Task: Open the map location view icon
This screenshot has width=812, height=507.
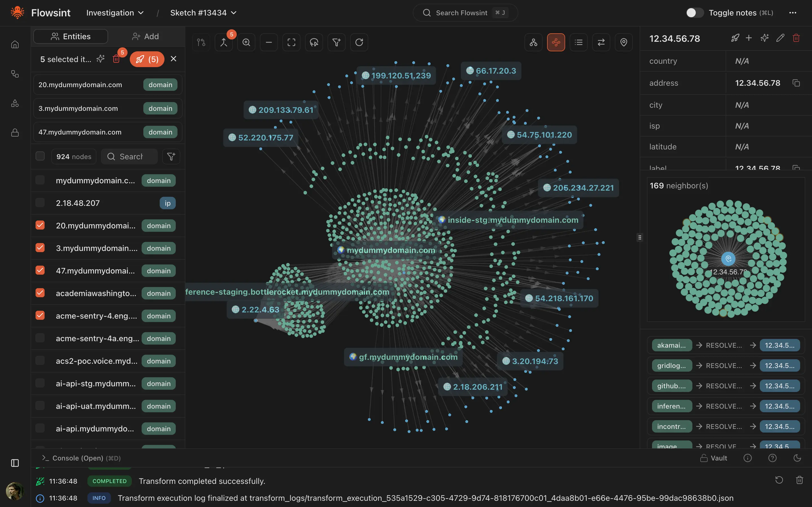Action: [x=624, y=42]
